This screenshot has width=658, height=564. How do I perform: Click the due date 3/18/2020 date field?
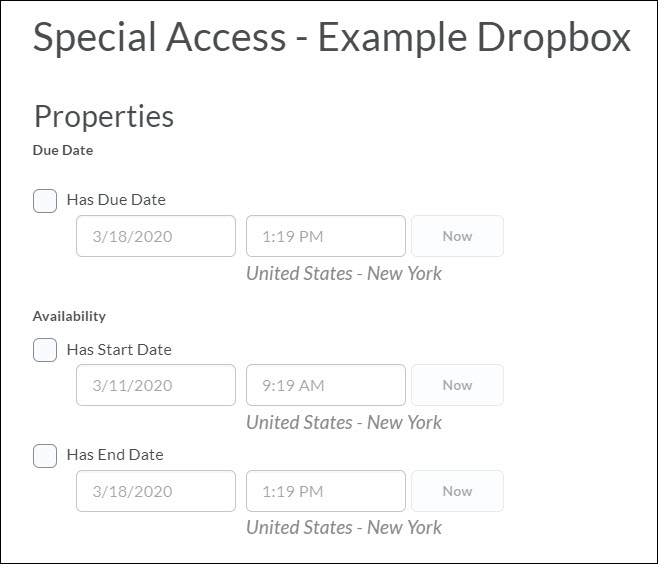(156, 237)
